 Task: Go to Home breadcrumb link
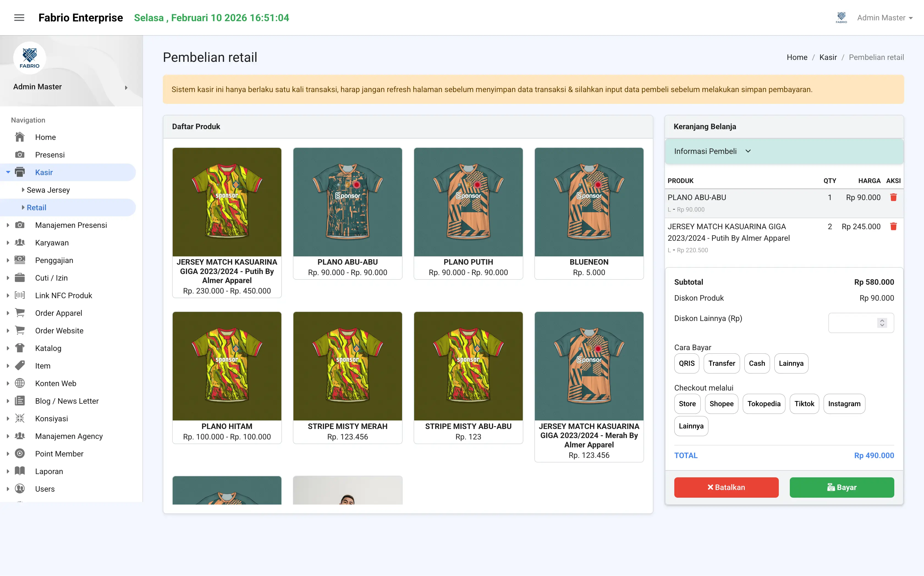click(x=797, y=57)
